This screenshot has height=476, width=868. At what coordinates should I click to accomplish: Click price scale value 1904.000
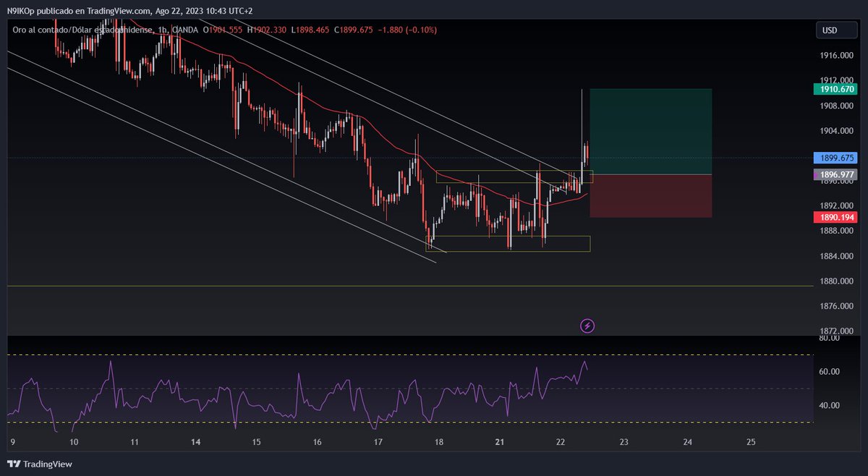(835, 131)
